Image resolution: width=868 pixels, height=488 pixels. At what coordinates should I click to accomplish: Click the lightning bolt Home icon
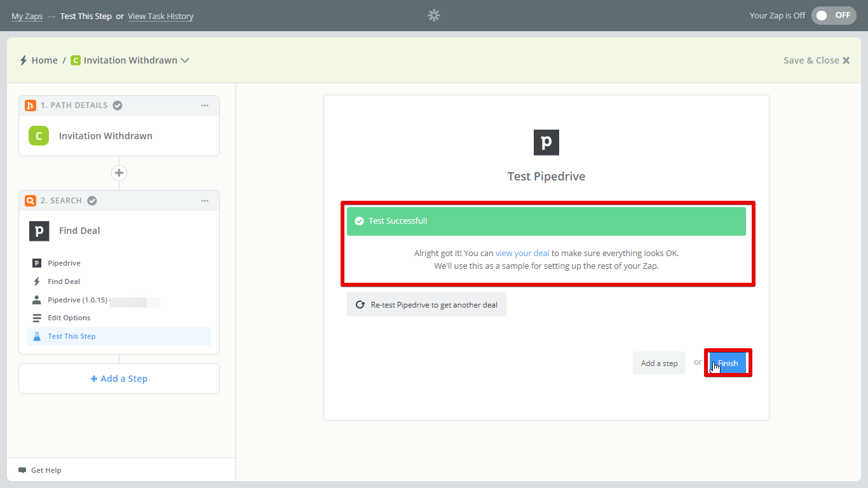(x=24, y=60)
